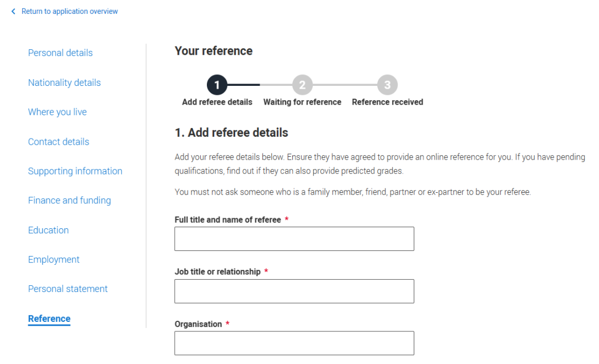Viewport: 599px width, 364px height.
Task: Go to Employment section
Action: (54, 259)
